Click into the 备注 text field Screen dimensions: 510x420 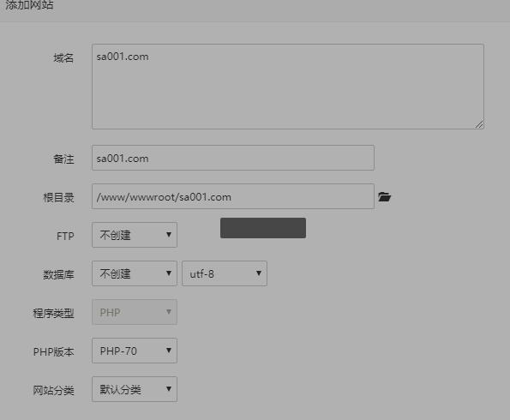coord(233,158)
